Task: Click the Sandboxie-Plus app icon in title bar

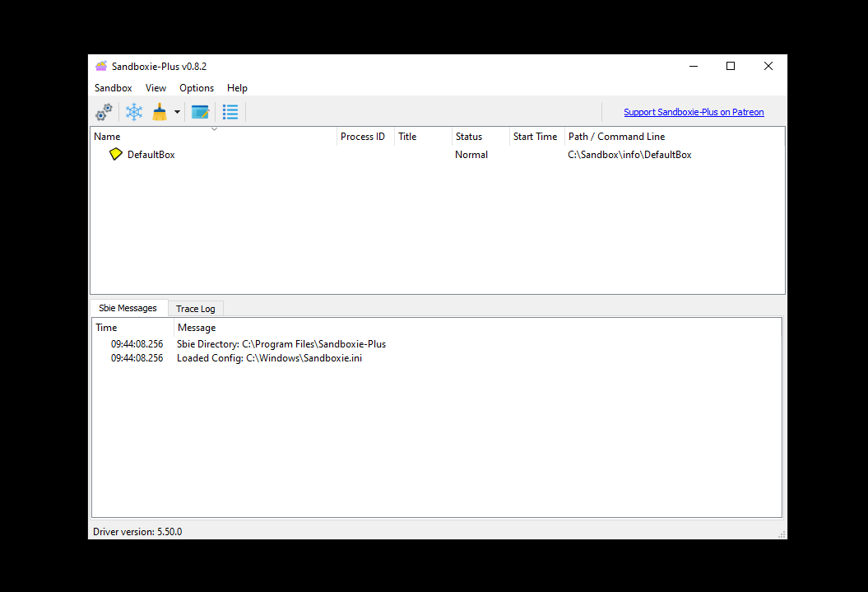Action: [x=101, y=67]
